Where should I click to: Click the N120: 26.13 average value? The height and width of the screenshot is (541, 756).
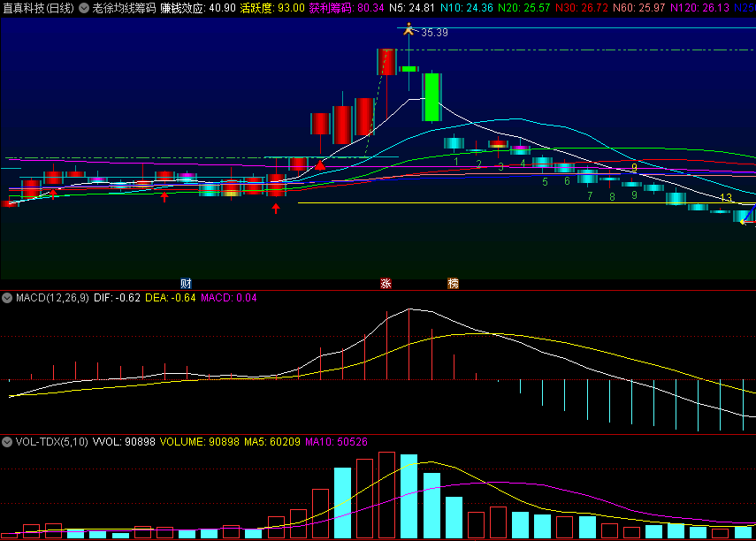699,8
